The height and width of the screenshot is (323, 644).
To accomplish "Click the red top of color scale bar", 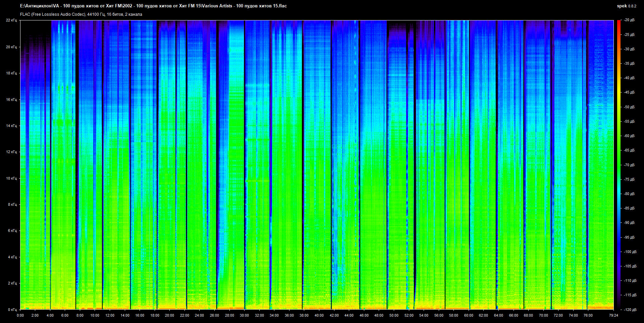I will tap(619, 22).
